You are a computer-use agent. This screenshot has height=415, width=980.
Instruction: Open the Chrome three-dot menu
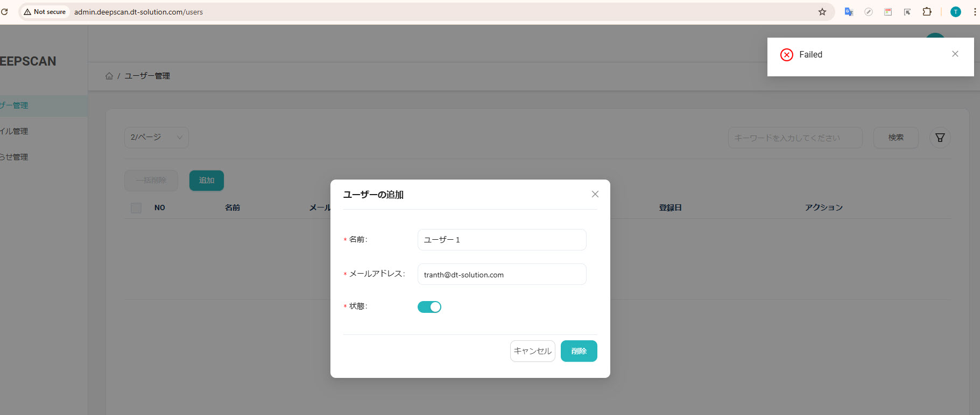click(975, 12)
